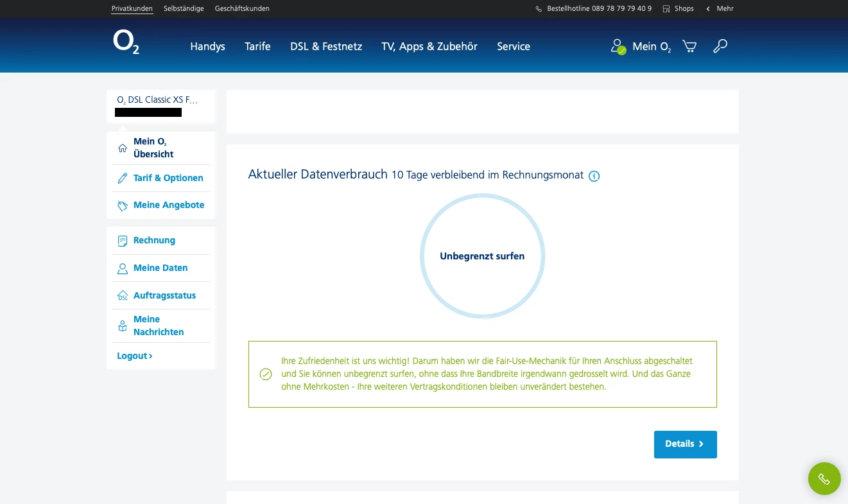This screenshot has width=848, height=504.
Task: Click the Mein O2 user account icon
Action: click(x=618, y=46)
